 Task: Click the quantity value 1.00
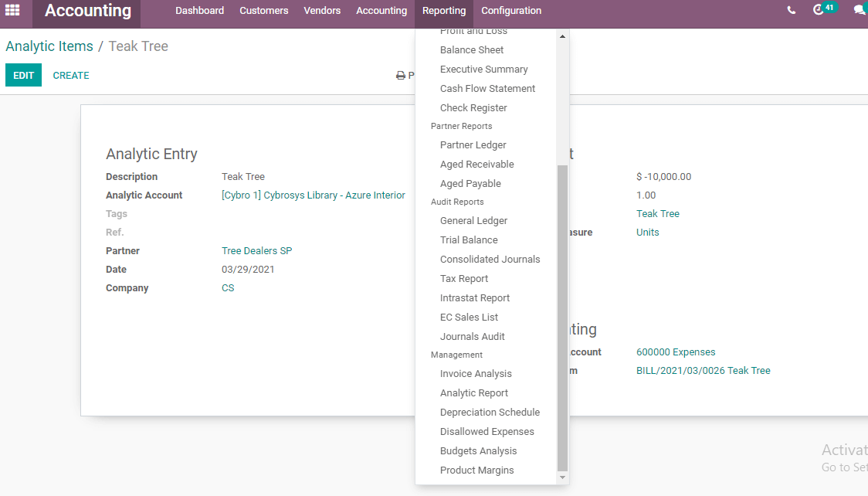tap(646, 195)
